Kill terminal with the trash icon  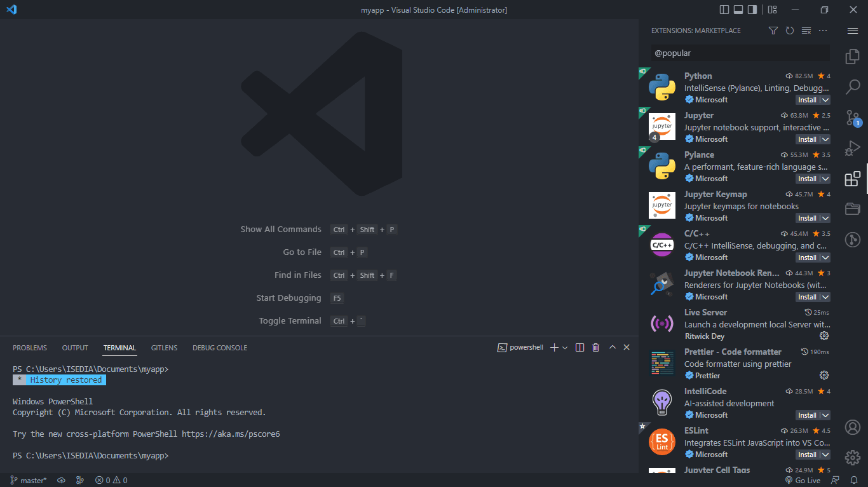(595, 347)
